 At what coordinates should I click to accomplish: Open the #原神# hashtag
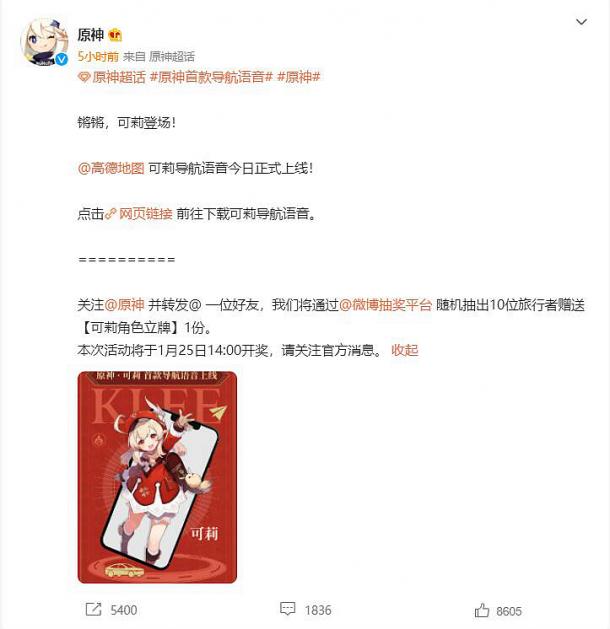298,77
